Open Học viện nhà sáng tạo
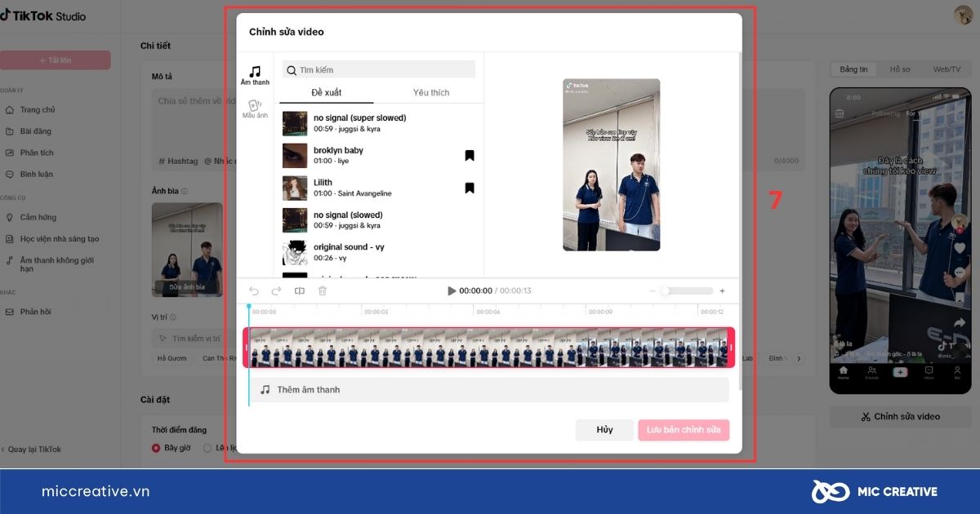Screen dimensions: 980x514 pos(60,239)
